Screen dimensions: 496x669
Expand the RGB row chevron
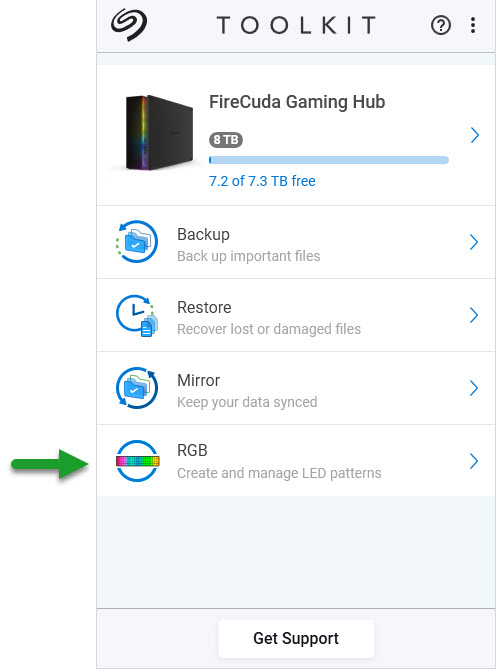(x=474, y=461)
